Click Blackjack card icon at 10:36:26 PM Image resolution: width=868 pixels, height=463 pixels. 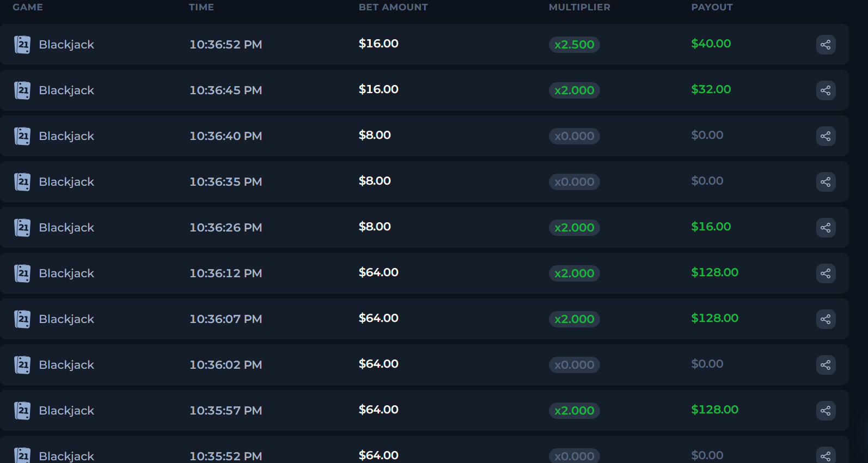pos(22,228)
